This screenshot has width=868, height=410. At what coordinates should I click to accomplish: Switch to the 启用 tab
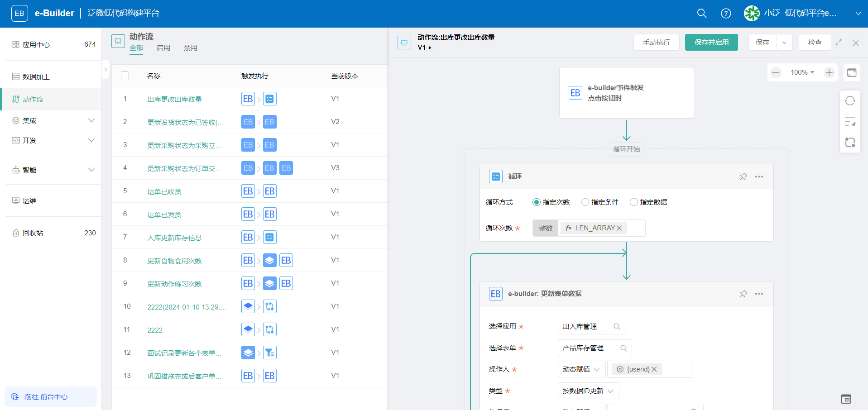point(163,48)
